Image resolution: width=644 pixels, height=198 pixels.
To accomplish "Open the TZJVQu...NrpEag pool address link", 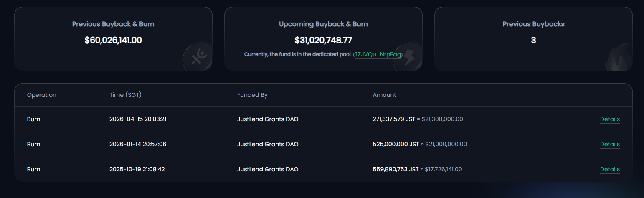I will pos(378,55).
